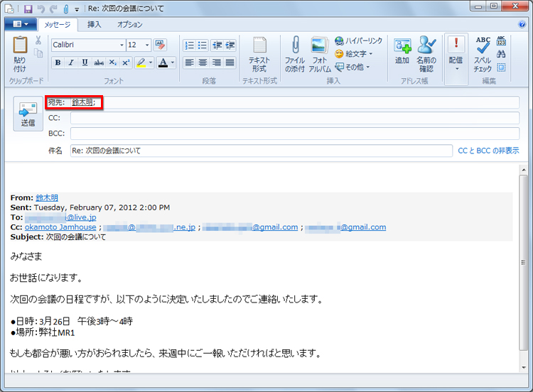The width and height of the screenshot is (533, 392).
Task: Open the emoticon (絵文字) dropdown
Action: point(353,54)
